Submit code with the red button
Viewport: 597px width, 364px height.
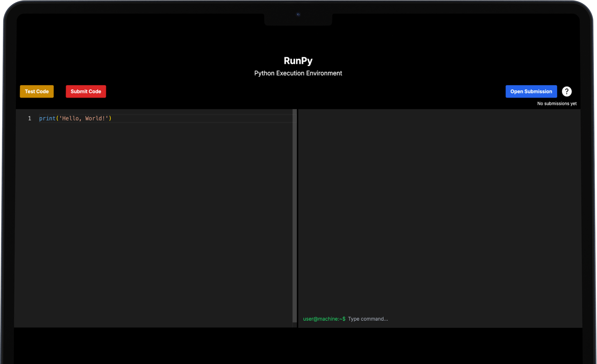click(x=86, y=91)
